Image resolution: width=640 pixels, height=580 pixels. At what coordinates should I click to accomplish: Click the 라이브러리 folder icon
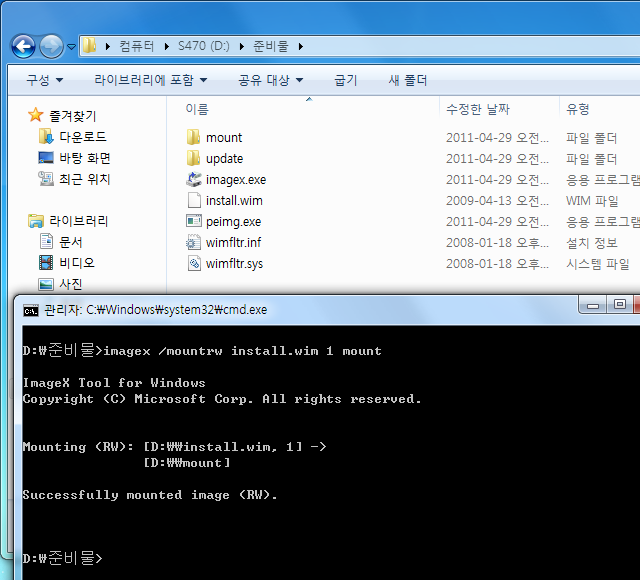(36, 221)
